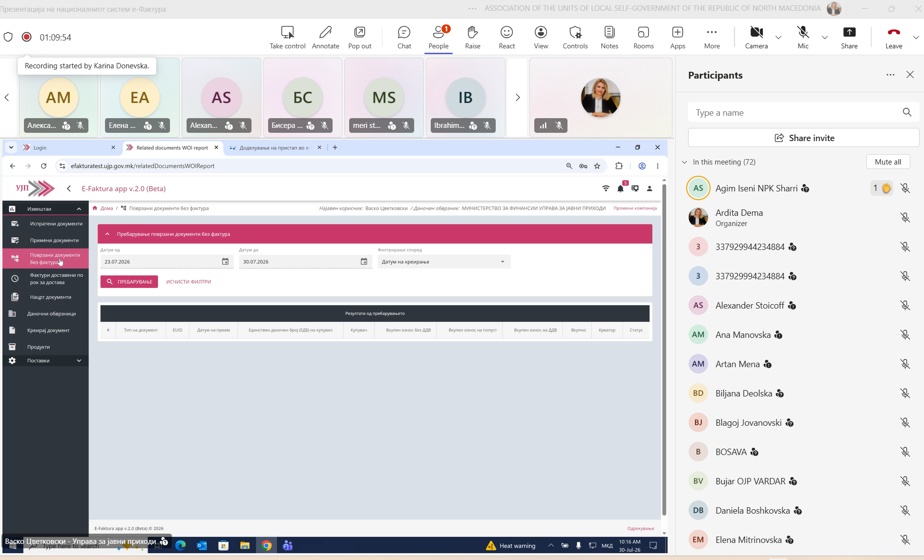Open the Датум од calendar picker
924x560 pixels.
(225, 262)
